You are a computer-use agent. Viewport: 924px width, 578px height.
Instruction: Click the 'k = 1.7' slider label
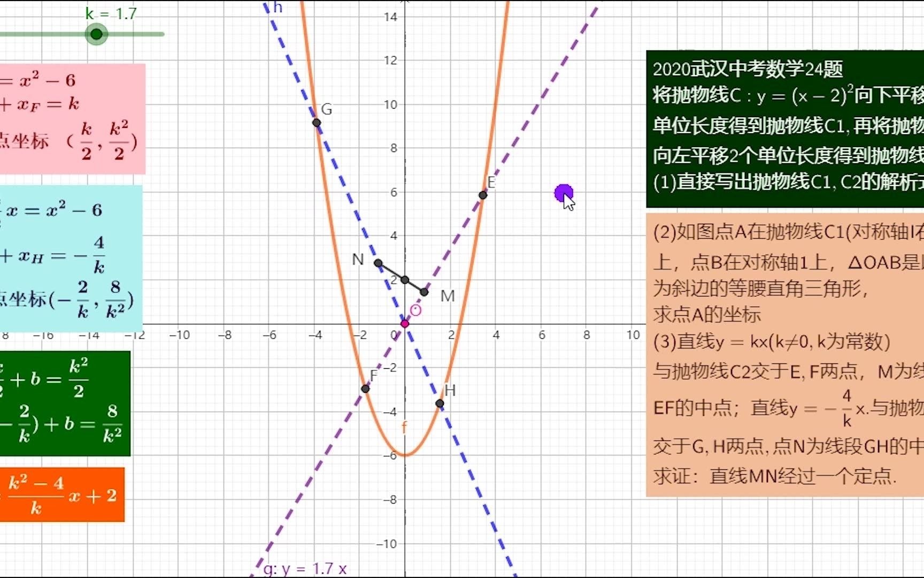(111, 13)
